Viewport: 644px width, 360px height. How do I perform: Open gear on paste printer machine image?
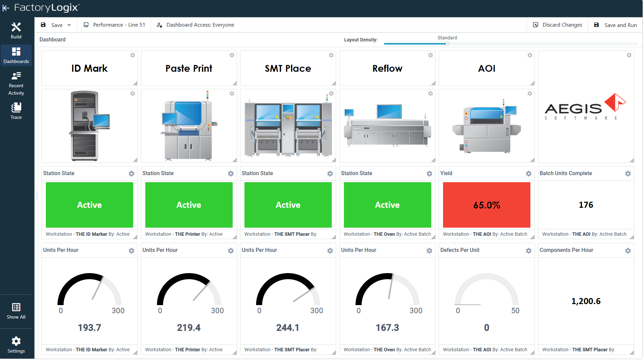(x=232, y=94)
